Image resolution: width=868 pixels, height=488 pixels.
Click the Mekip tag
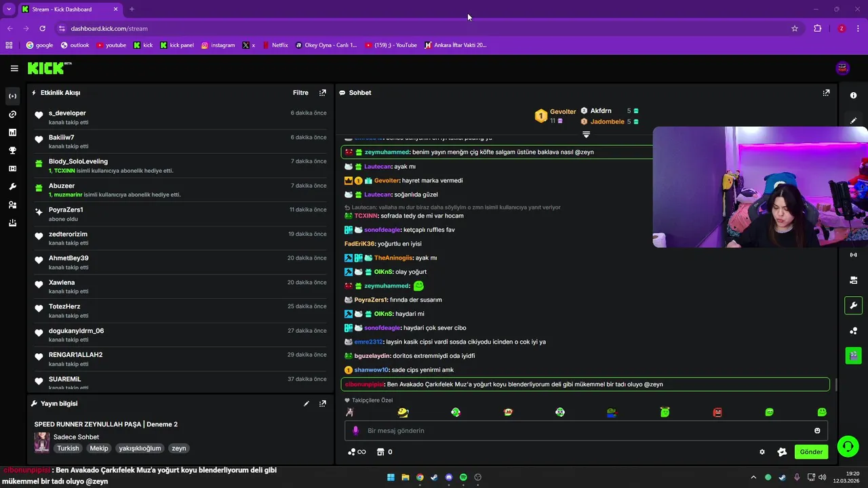tap(99, 448)
